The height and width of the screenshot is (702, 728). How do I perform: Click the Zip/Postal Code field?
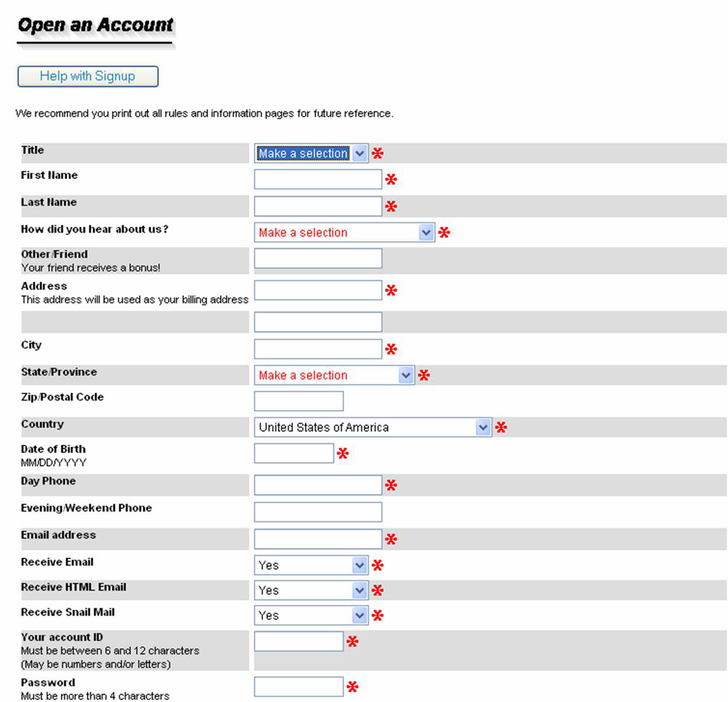298,401
